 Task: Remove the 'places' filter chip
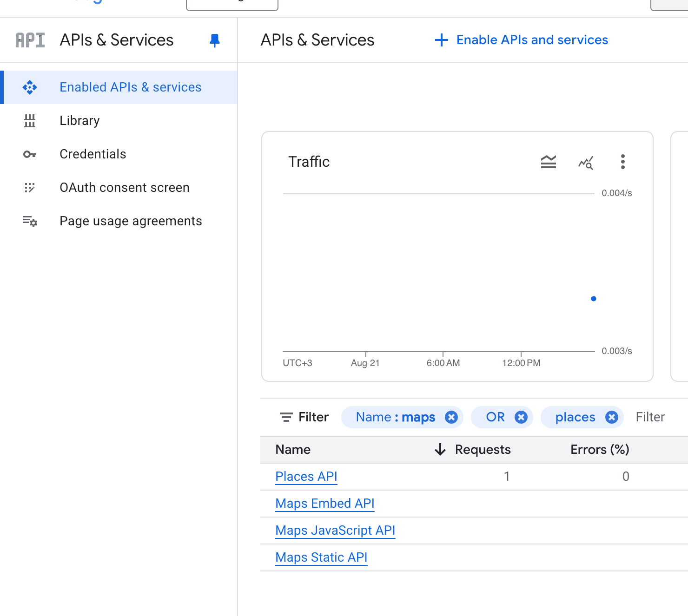click(x=612, y=417)
